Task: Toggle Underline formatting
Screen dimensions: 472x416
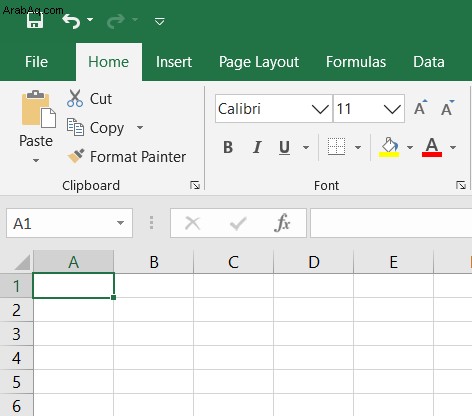Action: pos(284,147)
